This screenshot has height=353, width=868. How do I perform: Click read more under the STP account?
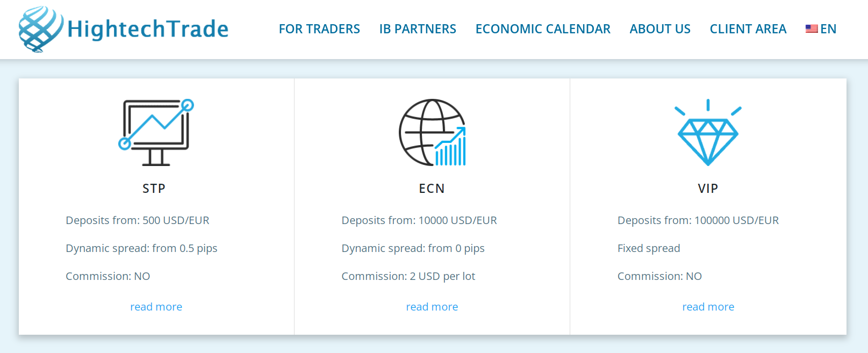click(156, 306)
